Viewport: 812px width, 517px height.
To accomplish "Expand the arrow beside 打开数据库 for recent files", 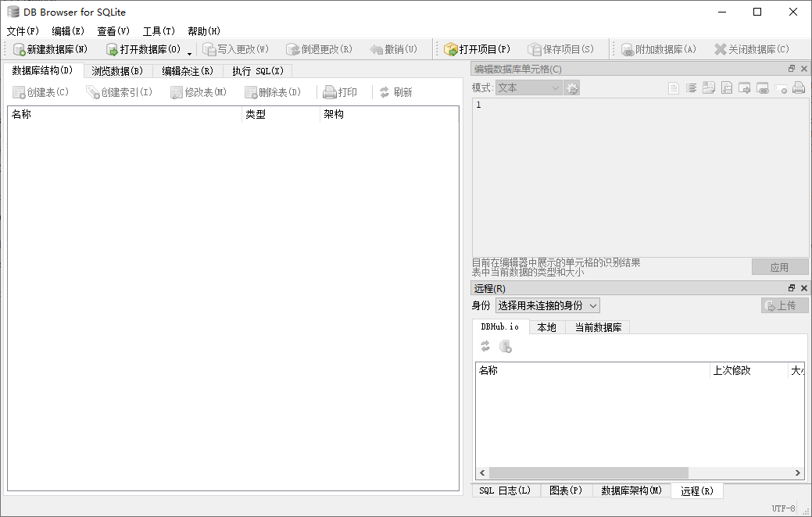I will [189, 52].
